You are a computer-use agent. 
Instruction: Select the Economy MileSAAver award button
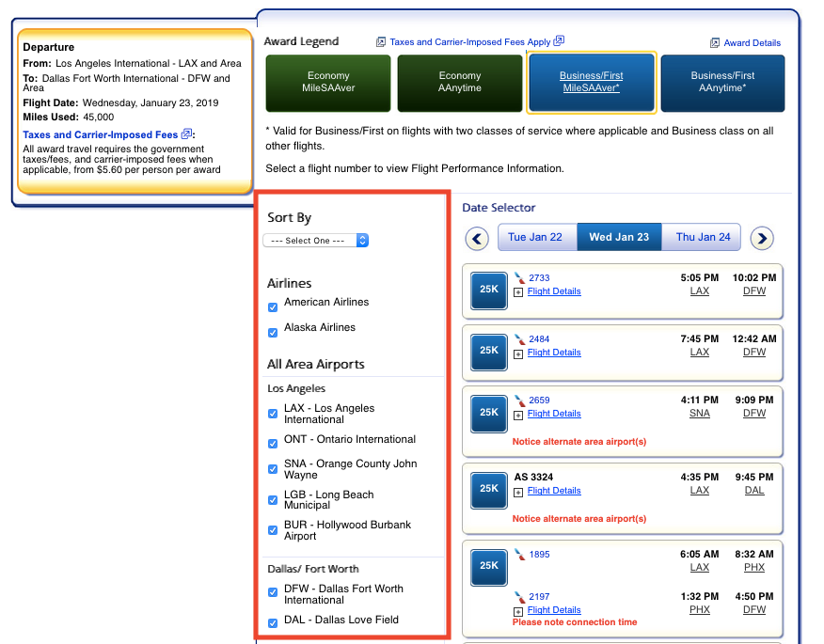tap(328, 82)
